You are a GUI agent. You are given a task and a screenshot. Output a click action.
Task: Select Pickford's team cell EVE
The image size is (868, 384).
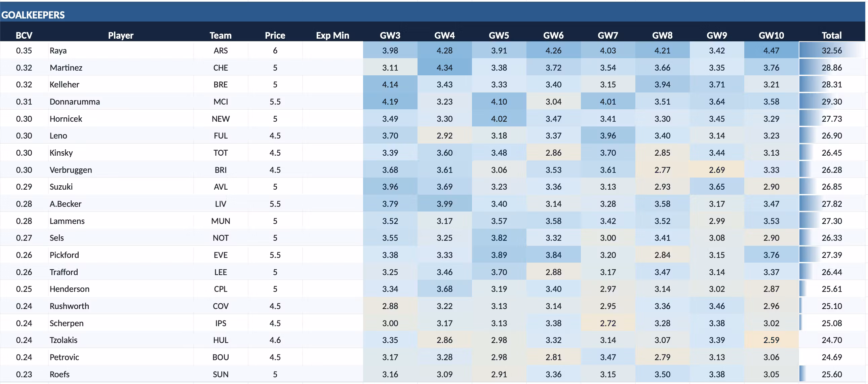coord(221,255)
